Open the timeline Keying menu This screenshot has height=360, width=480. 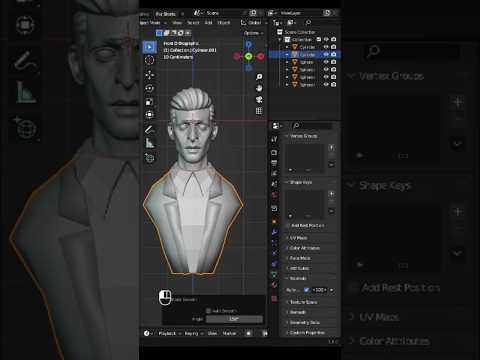pos(193,333)
